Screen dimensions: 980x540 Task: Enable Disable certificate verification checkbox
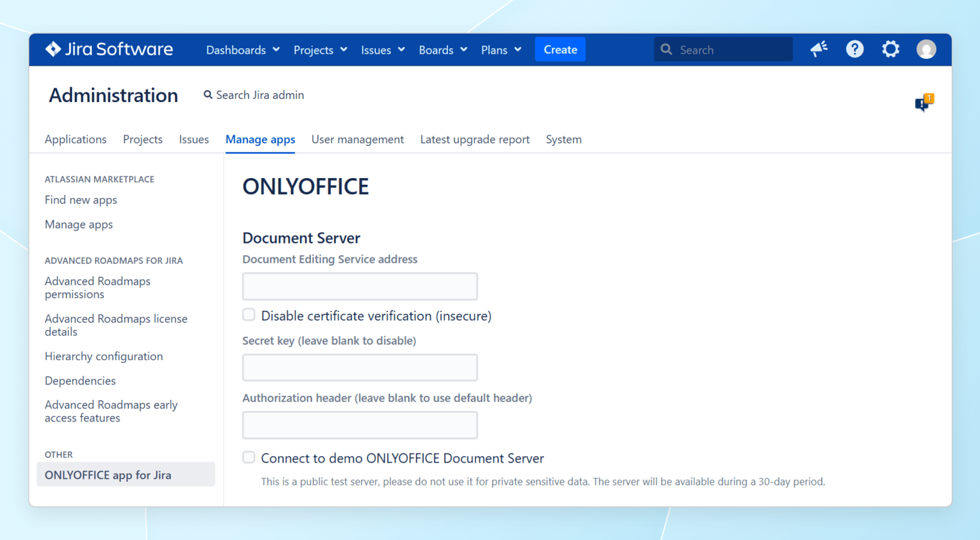[x=249, y=315]
